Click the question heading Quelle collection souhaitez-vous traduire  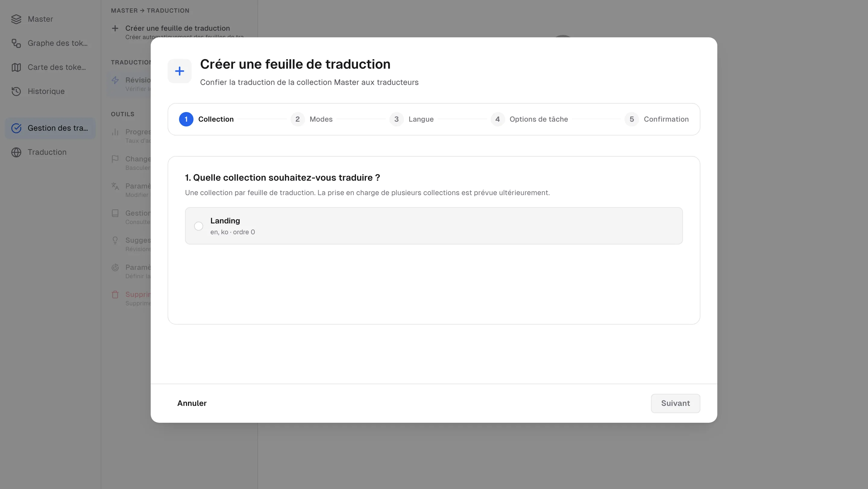[x=282, y=178]
